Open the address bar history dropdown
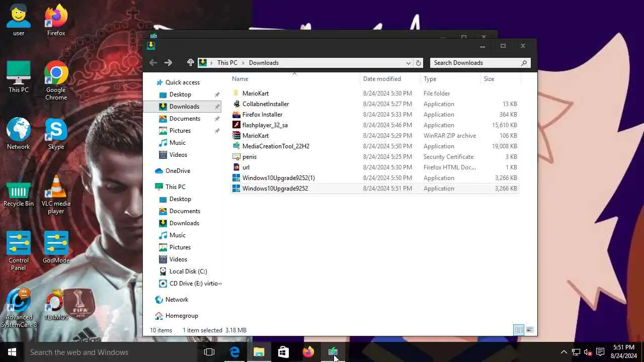 (x=408, y=63)
